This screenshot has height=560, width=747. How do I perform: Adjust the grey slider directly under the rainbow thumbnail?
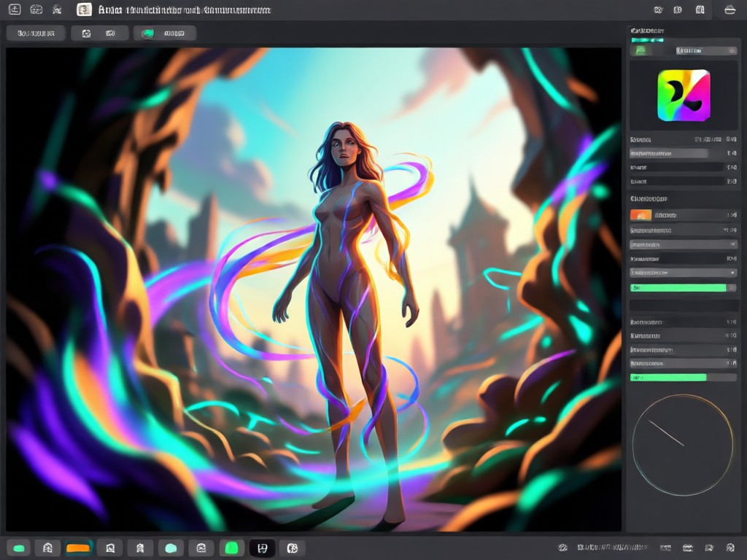pyautogui.click(x=669, y=153)
